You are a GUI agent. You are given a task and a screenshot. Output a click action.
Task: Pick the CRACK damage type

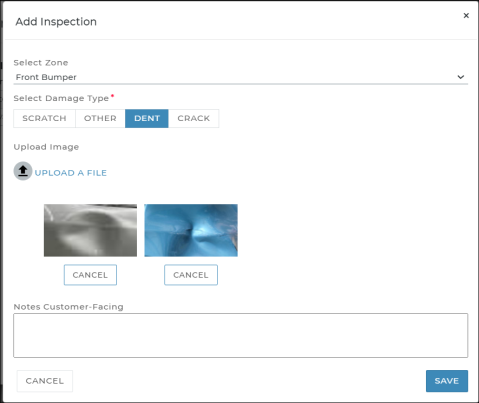tap(194, 118)
